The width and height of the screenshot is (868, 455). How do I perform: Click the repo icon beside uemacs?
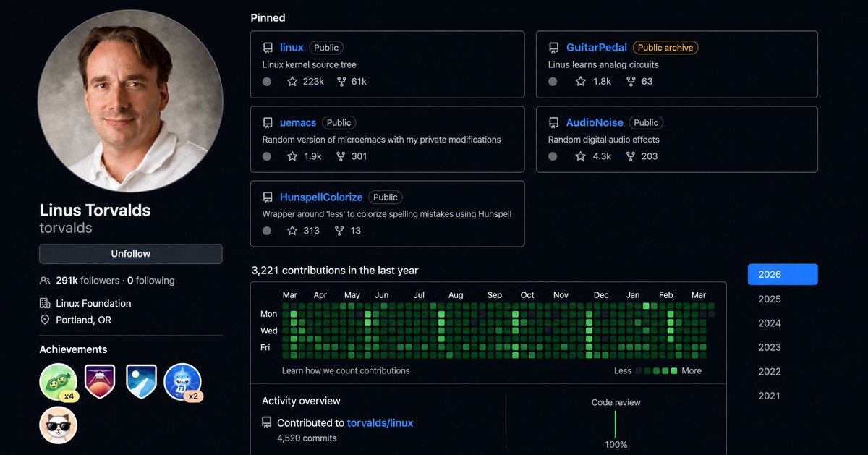coord(268,123)
